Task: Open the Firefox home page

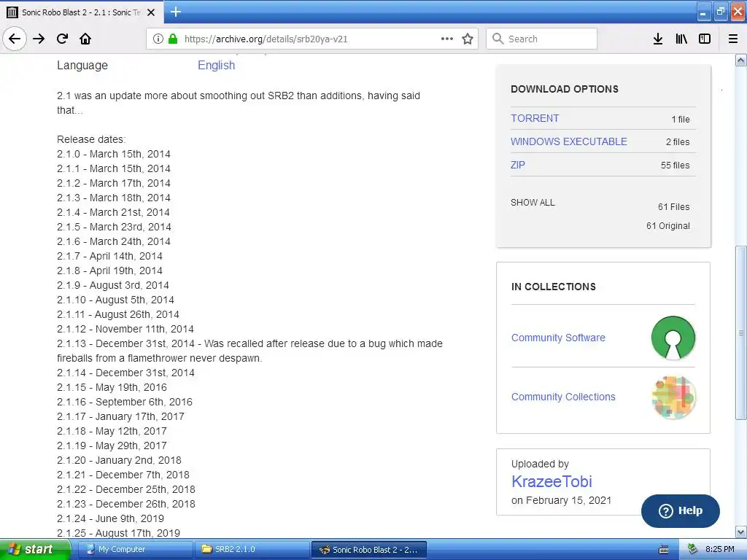Action: coord(85,39)
